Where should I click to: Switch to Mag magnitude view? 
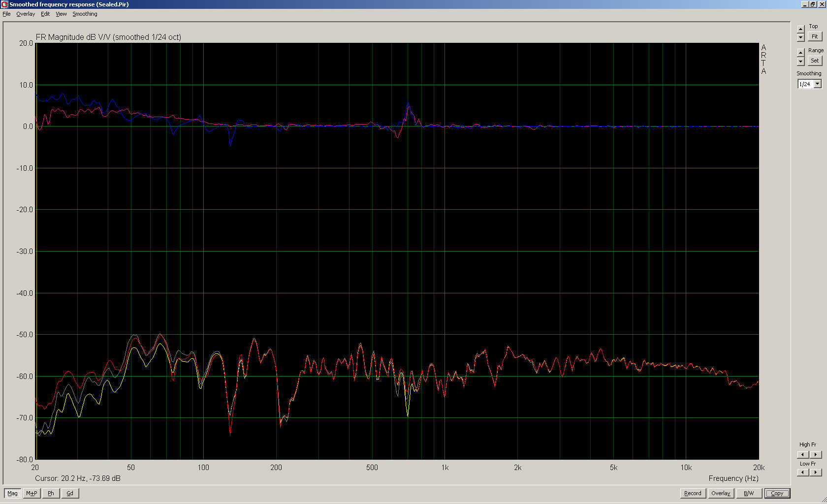(x=12, y=493)
